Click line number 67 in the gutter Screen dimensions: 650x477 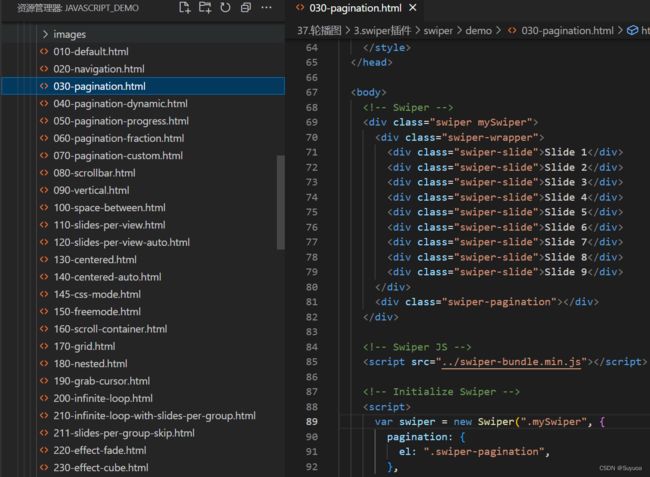(312, 92)
